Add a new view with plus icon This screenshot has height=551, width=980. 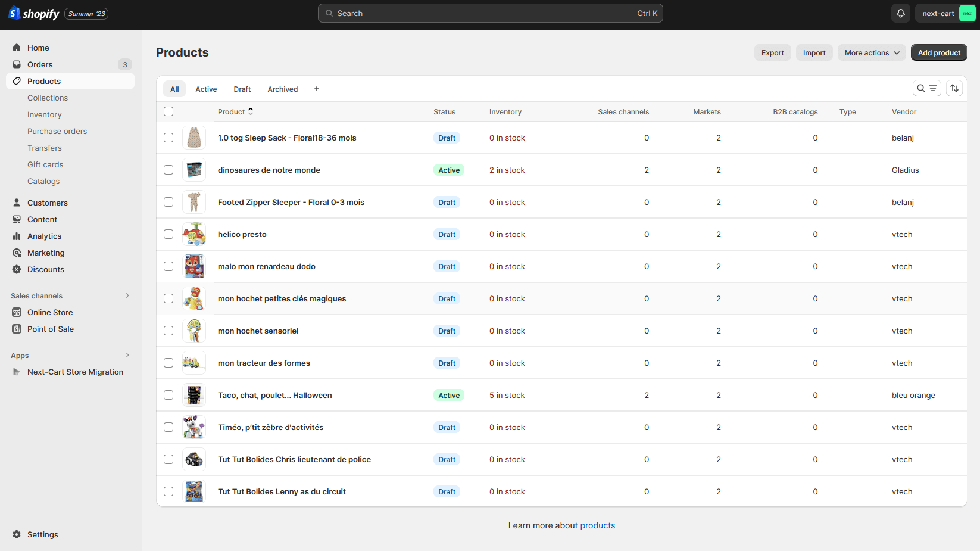(x=317, y=89)
